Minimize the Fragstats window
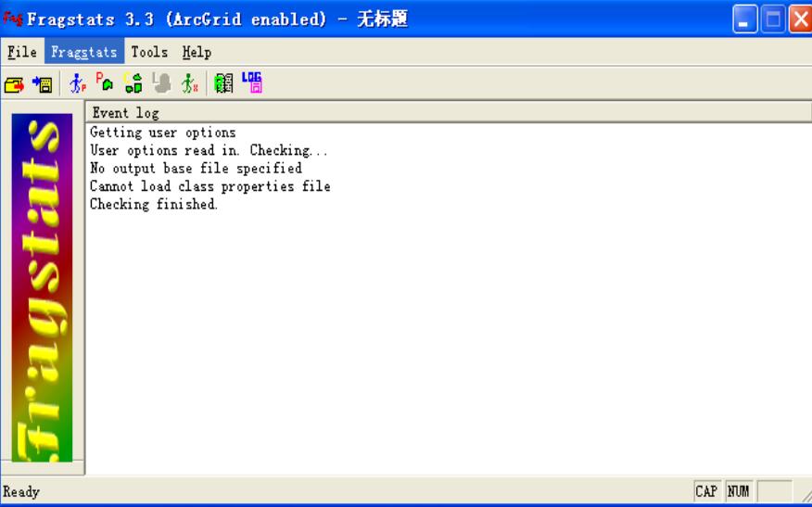 (744, 19)
